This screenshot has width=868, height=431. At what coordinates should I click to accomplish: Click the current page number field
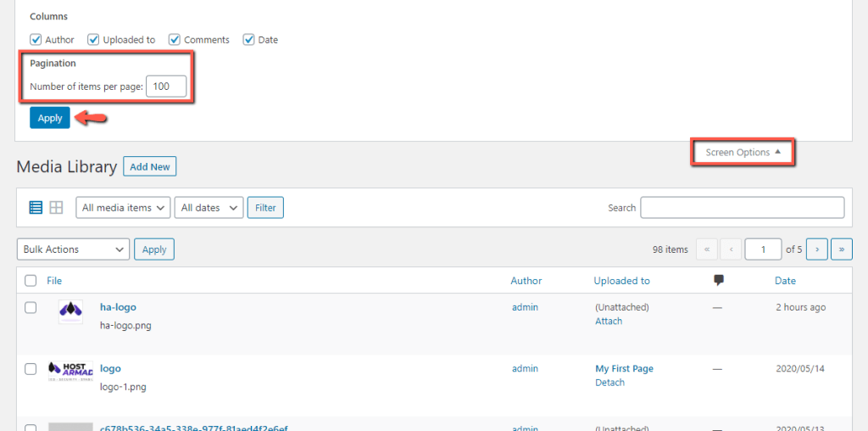(764, 249)
